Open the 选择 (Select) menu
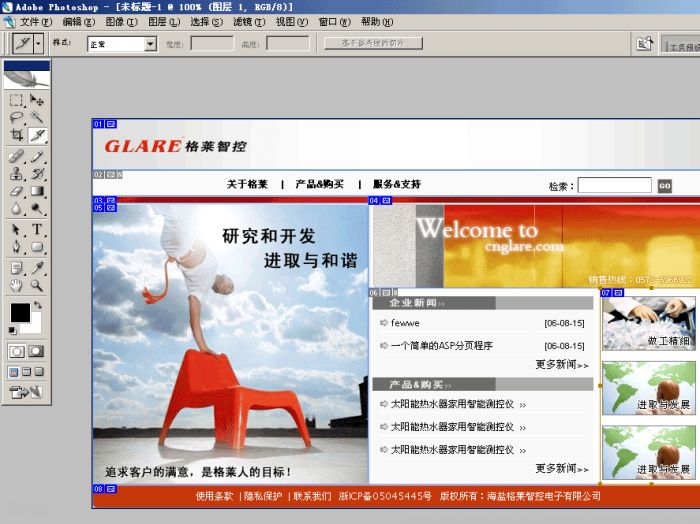The height and width of the screenshot is (524, 700). point(206,21)
